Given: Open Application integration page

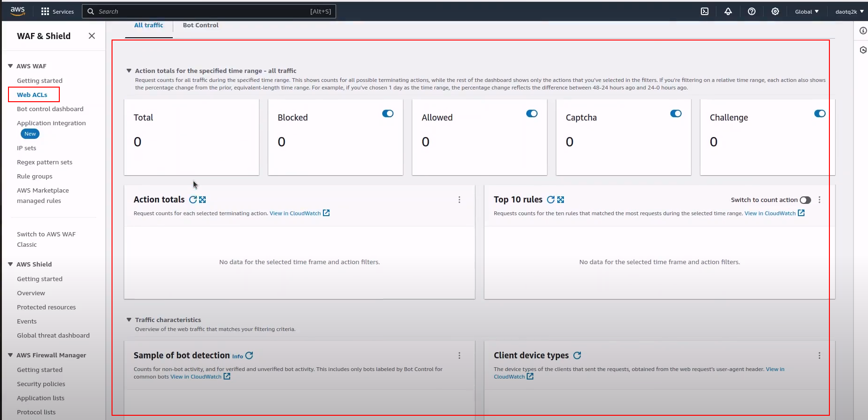Looking at the screenshot, I should click(x=51, y=123).
